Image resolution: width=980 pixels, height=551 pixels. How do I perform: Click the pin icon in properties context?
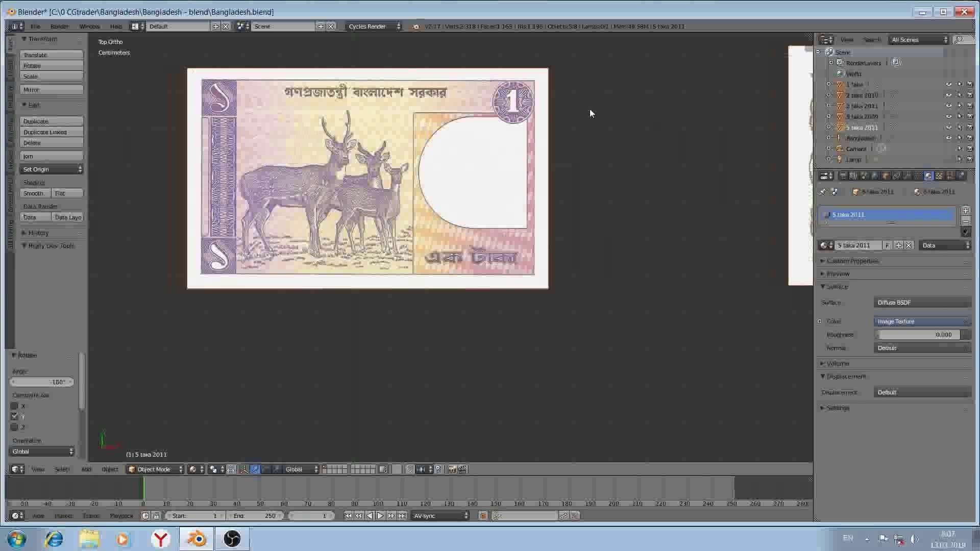coord(822,192)
